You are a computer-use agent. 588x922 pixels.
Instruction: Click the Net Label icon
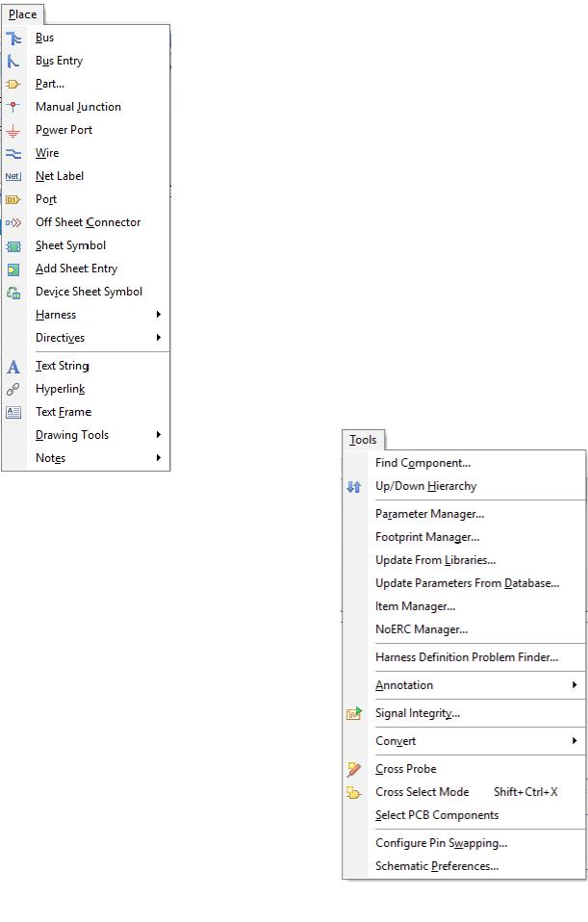point(13,176)
